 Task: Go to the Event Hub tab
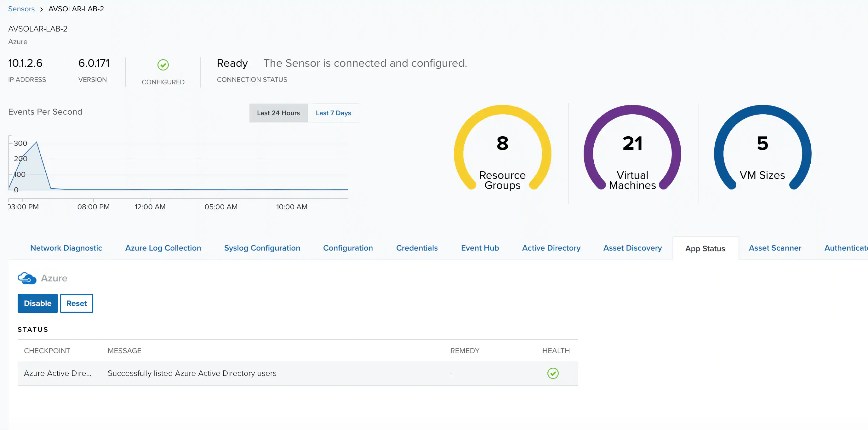[479, 248]
